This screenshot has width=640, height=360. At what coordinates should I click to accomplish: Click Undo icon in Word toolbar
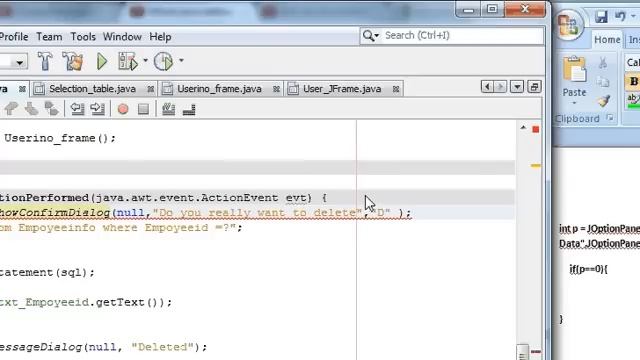(x=620, y=16)
